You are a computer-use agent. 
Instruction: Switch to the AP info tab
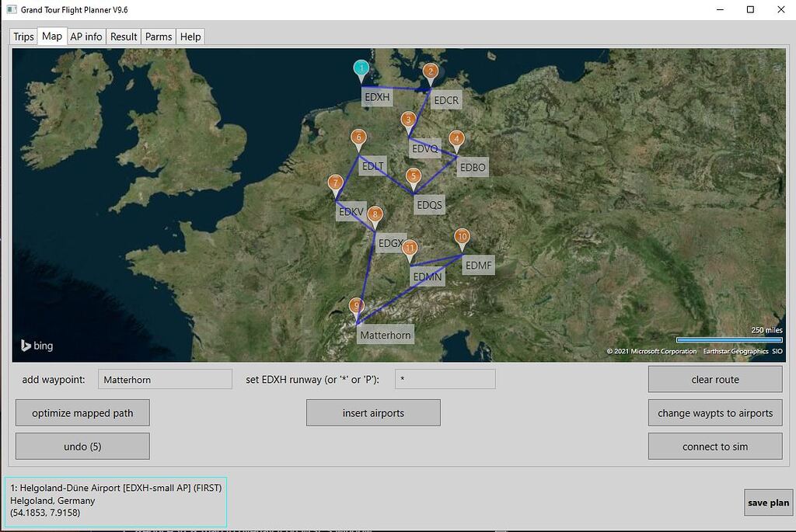(86, 36)
